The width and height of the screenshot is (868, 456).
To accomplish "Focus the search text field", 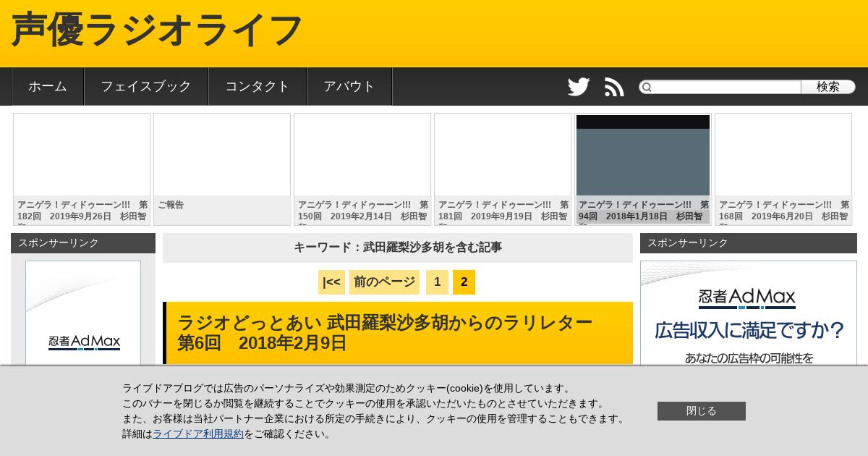I will pos(726,87).
